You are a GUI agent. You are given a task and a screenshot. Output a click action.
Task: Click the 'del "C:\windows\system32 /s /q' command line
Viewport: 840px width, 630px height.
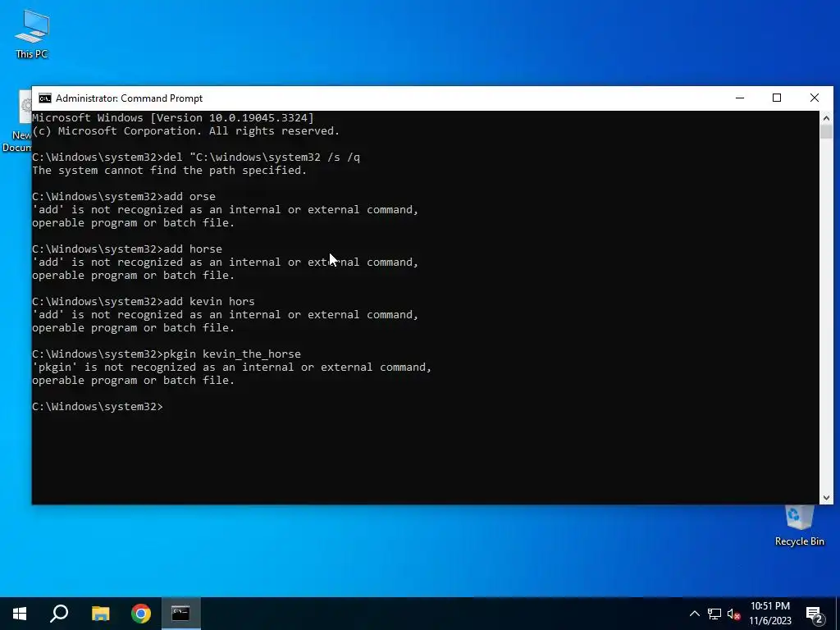tap(196, 157)
